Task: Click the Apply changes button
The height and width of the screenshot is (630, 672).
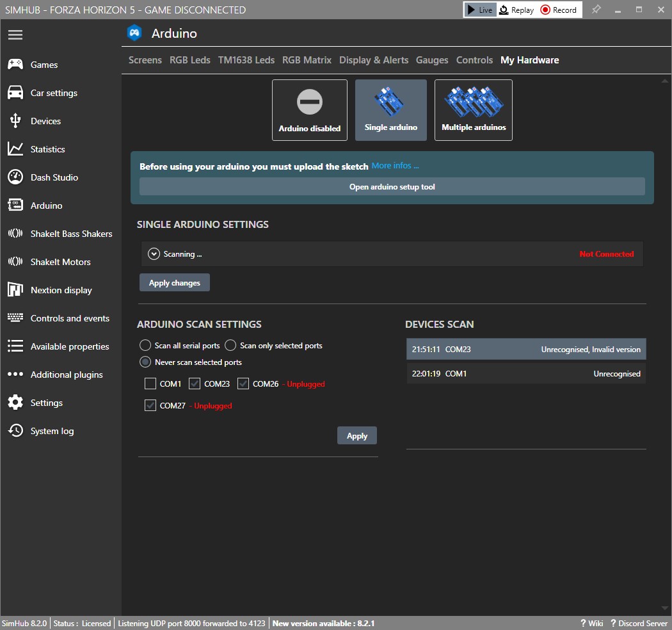Action: pos(175,282)
